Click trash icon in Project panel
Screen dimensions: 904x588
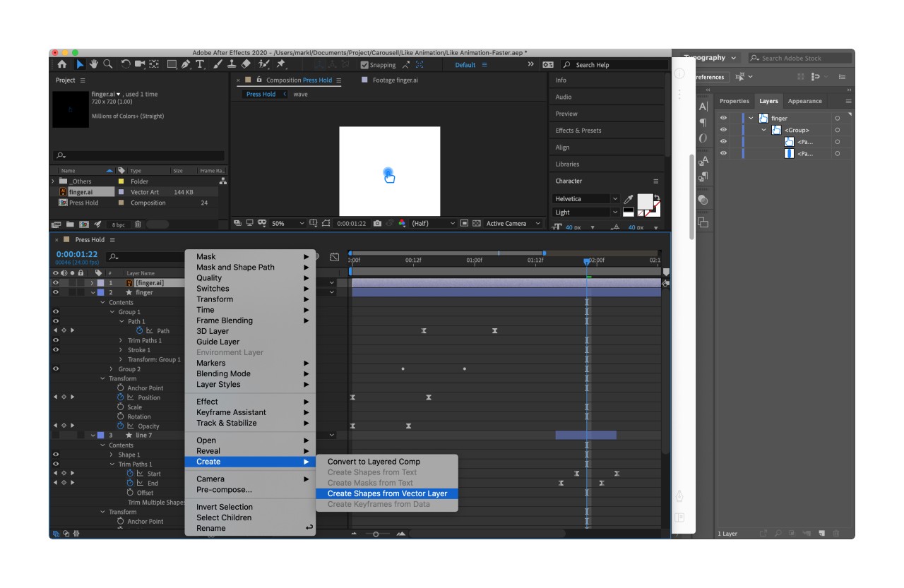pyautogui.click(x=138, y=224)
